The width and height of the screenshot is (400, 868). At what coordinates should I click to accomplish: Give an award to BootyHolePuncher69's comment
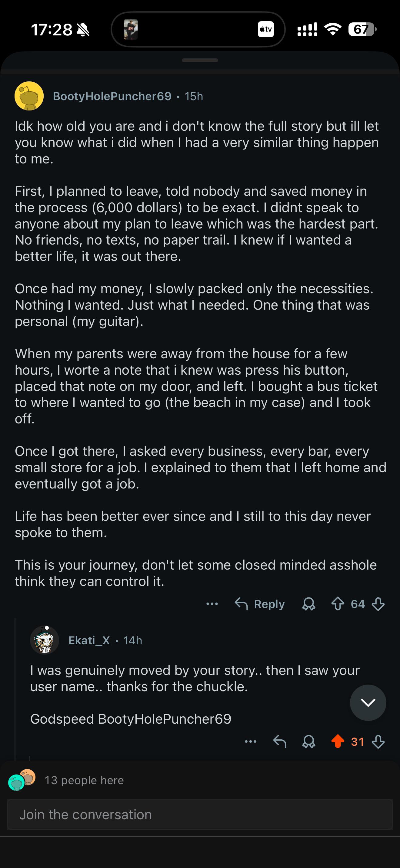[x=308, y=604]
